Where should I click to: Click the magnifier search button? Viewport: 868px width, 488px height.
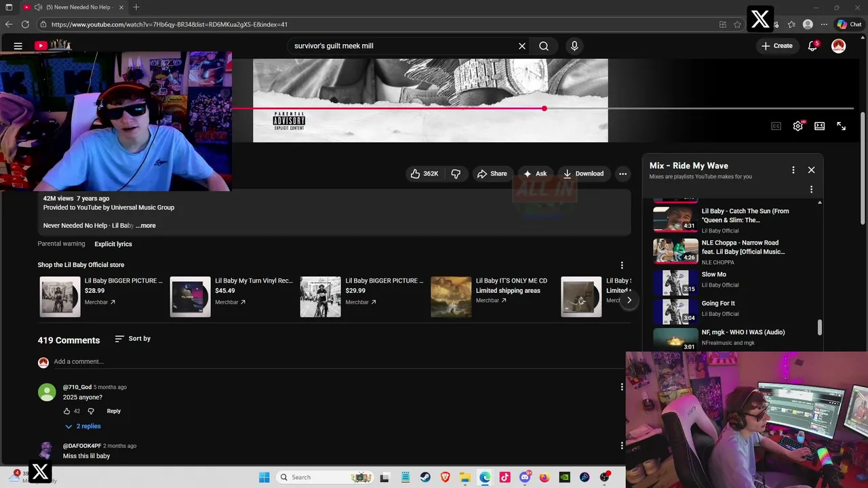pos(544,46)
